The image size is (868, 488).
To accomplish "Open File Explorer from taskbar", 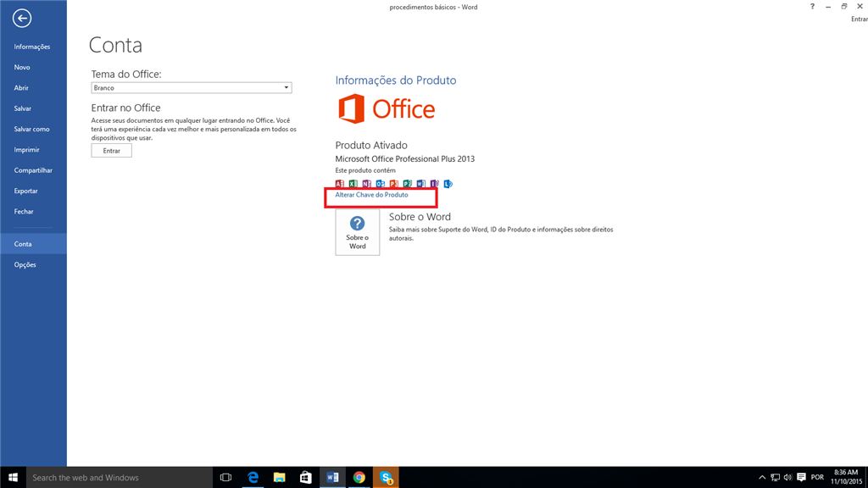I will (x=279, y=477).
